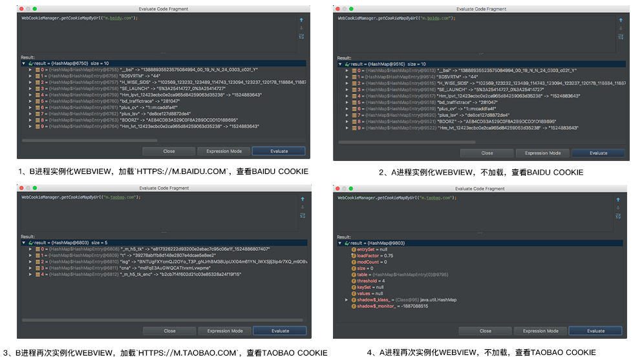Click the field icon beside the table field
This screenshot has width=642, height=364.
coord(354,275)
